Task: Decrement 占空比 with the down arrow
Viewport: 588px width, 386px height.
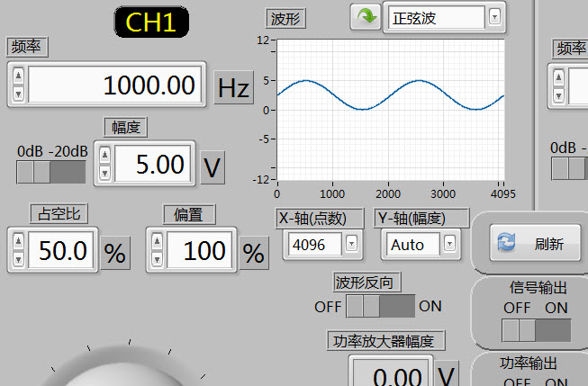Action: tap(17, 260)
